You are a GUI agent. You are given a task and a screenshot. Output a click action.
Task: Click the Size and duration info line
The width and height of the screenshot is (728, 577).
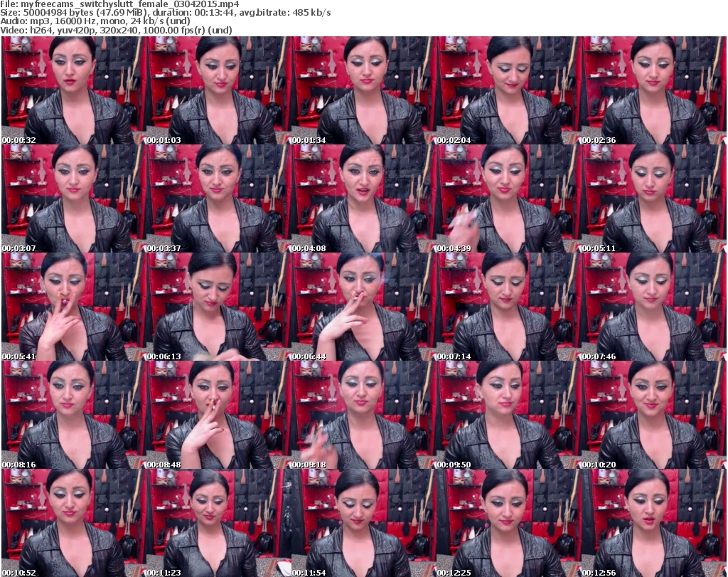point(166,13)
